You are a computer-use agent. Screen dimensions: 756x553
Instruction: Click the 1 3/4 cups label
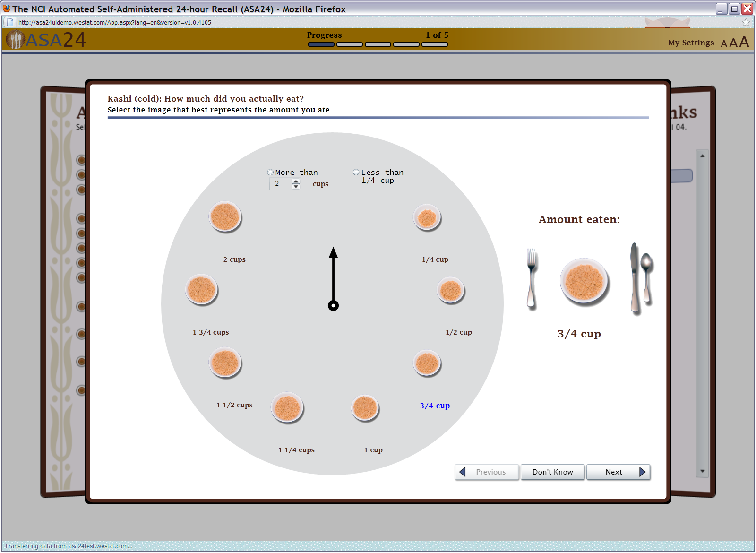pos(211,332)
